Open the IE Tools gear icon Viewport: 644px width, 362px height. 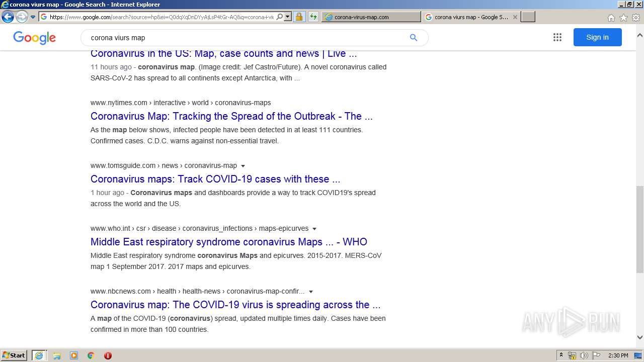coord(636,18)
